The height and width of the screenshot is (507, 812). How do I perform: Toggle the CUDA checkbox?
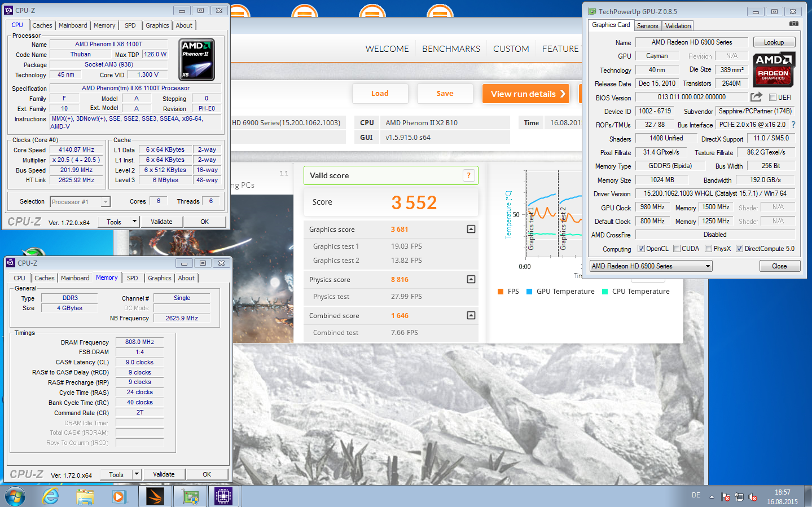point(677,249)
